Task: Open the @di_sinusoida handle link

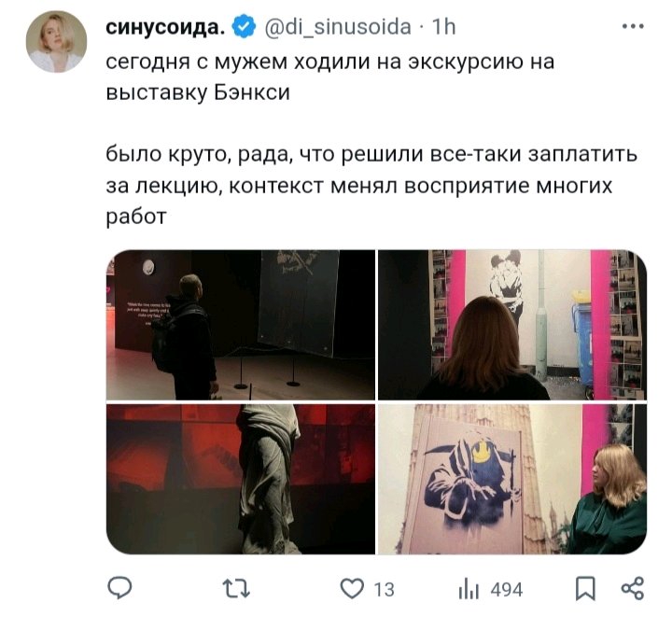Action: (x=338, y=27)
